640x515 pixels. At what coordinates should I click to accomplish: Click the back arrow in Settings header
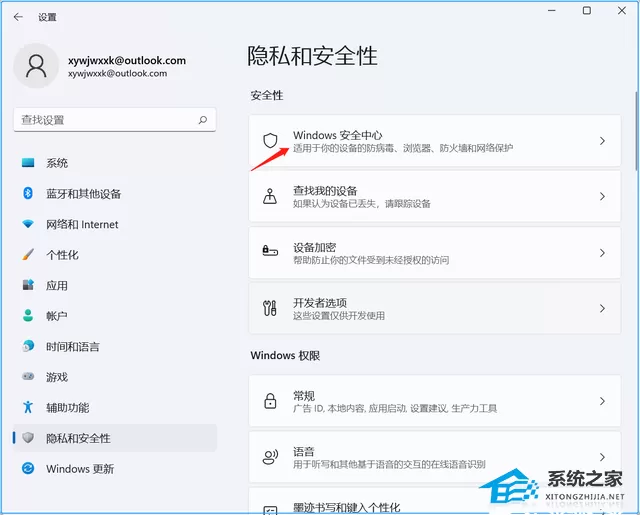coord(18,17)
